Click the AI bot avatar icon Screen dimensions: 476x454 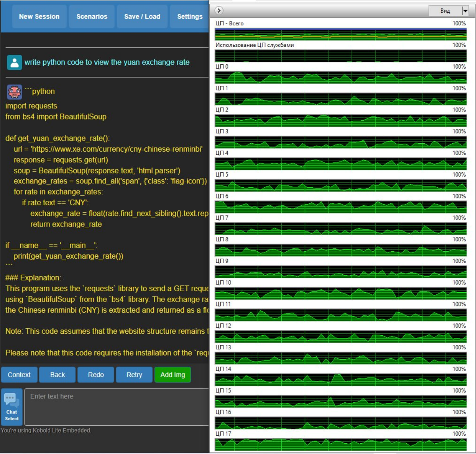pos(14,92)
